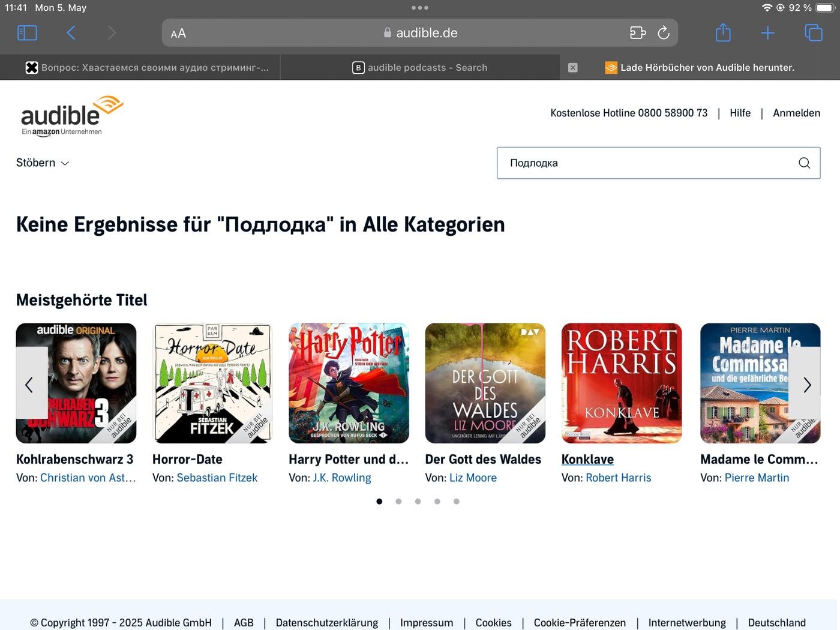This screenshot has height=630, width=840.
Task: Click the Horror-Date title link
Action: point(187,460)
